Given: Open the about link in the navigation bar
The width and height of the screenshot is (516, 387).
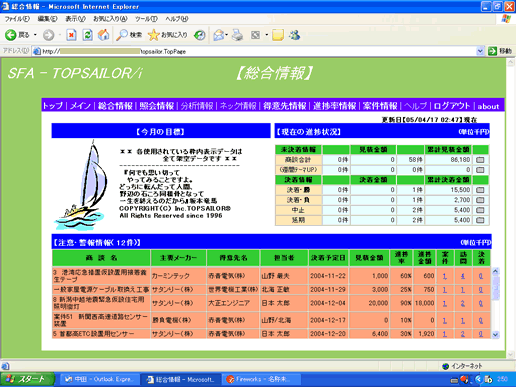Looking at the screenshot, I should (488, 106).
